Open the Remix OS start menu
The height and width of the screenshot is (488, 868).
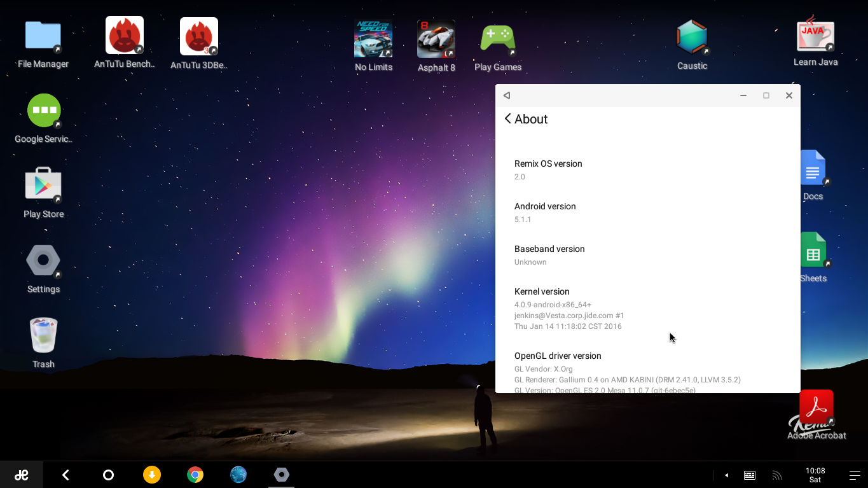click(x=22, y=475)
